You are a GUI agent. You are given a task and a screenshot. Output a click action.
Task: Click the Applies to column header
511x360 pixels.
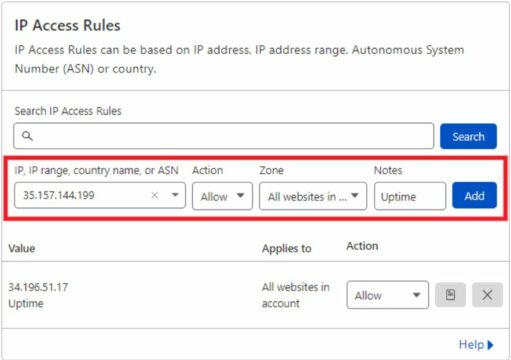coord(287,248)
